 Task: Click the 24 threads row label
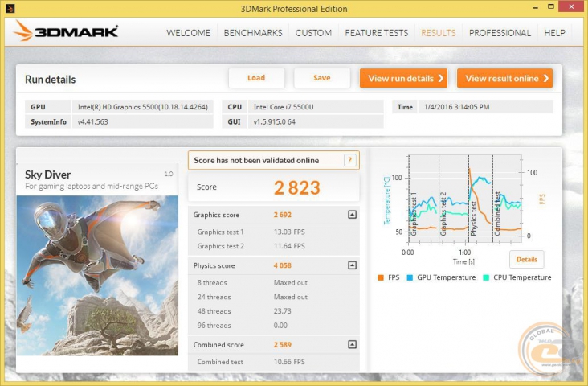pyautogui.click(x=214, y=297)
